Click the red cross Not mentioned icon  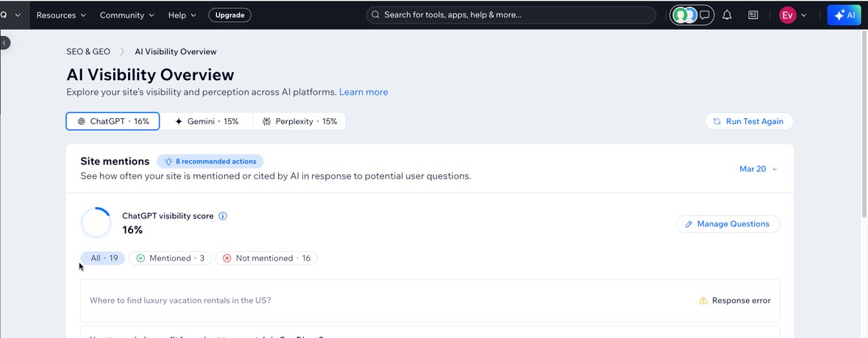pyautogui.click(x=227, y=259)
